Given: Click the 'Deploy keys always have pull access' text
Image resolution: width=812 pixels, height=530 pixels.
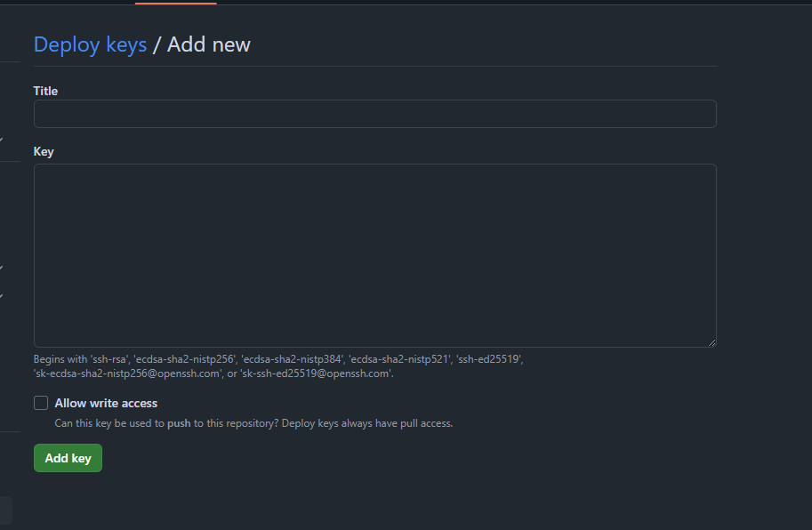Looking at the screenshot, I should pos(367,423).
